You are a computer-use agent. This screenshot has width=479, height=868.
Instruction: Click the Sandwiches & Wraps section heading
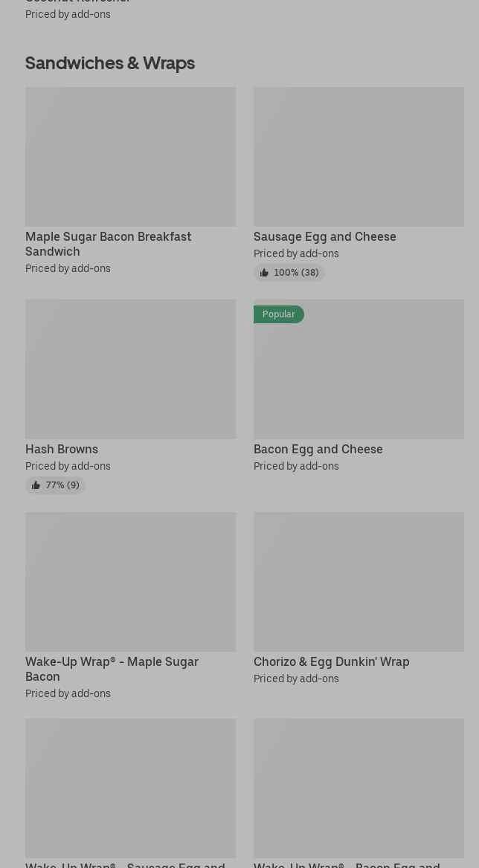click(110, 62)
